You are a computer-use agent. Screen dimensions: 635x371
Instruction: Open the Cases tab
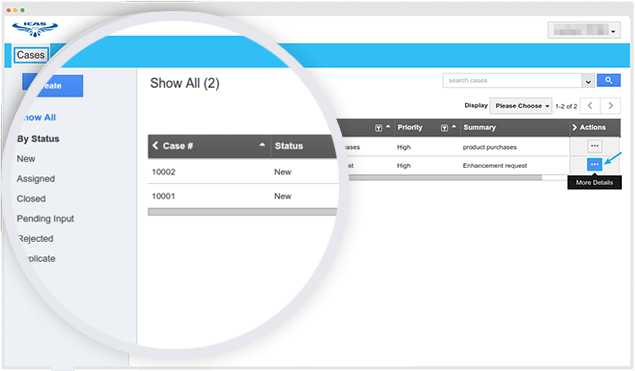(31, 55)
